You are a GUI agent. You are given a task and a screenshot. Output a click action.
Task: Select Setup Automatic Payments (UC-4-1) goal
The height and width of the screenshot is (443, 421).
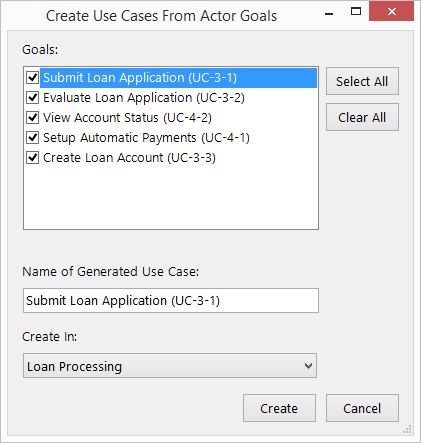click(x=146, y=138)
